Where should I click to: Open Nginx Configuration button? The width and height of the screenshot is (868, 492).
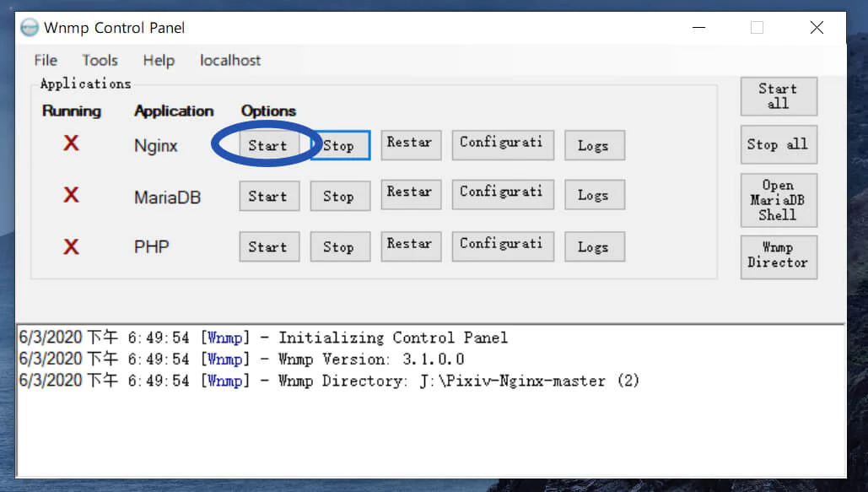[x=502, y=144]
